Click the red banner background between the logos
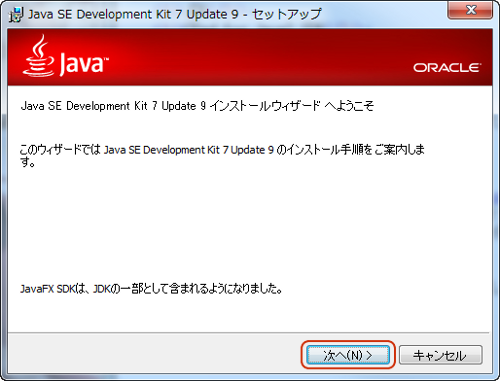The width and height of the screenshot is (500, 381). tap(260, 57)
